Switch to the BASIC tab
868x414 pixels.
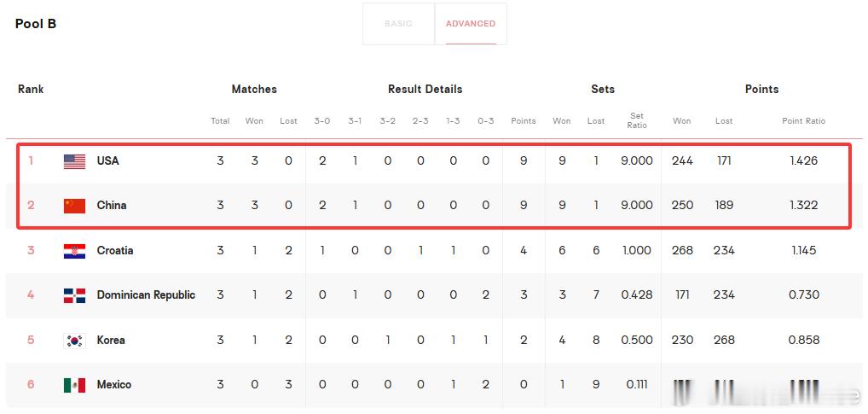click(398, 24)
